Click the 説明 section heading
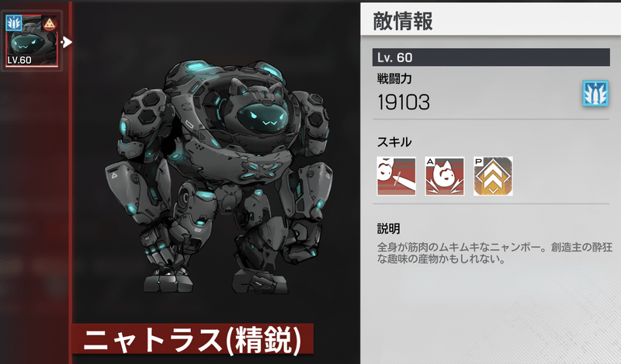This screenshot has height=364, width=621. (x=389, y=228)
